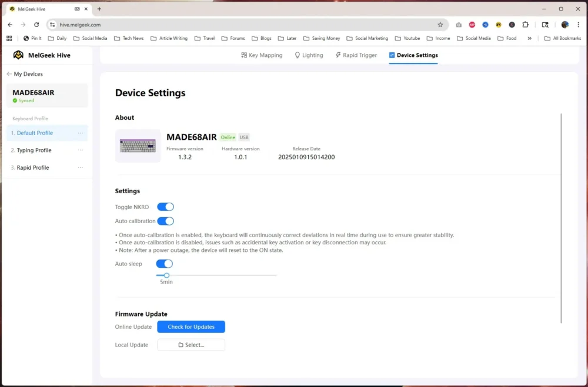Viewport: 588px width, 387px height.
Task: Click the USB connection badge
Action: (x=244, y=137)
